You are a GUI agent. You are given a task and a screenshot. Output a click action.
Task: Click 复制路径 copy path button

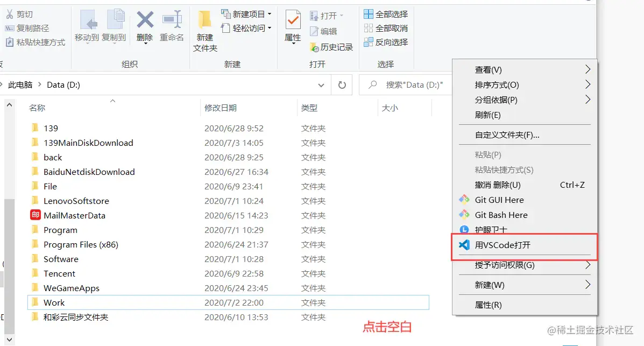pyautogui.click(x=27, y=29)
